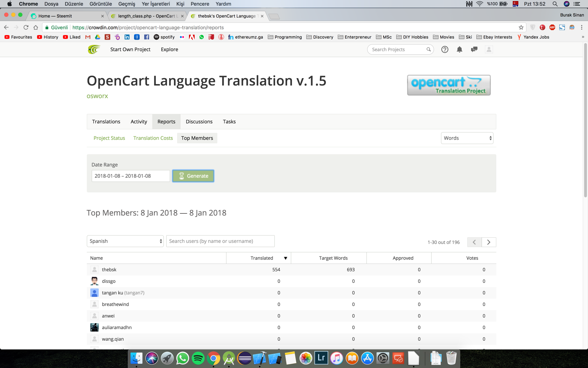Click the Programming bookmarks folder
588x368 pixels.
pos(285,37)
